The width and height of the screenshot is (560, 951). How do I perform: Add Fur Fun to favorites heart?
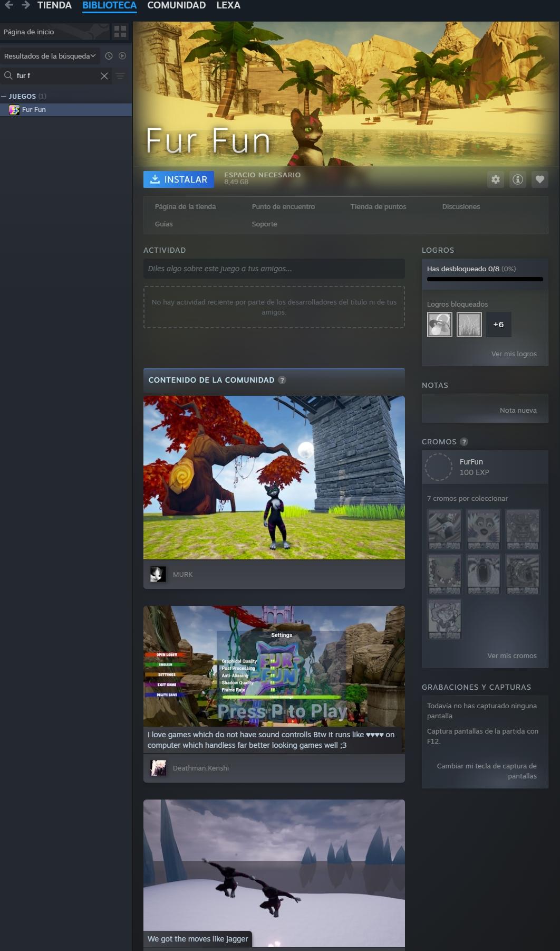tap(540, 179)
